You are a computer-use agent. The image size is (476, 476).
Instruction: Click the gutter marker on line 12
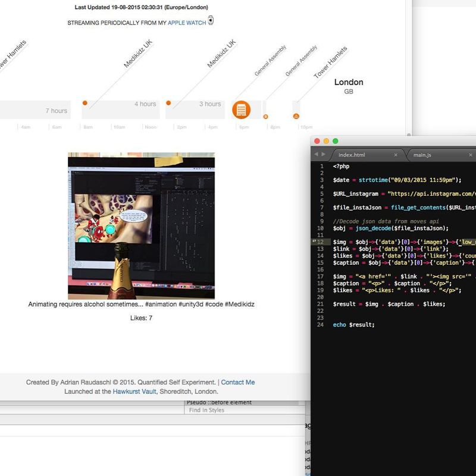(x=314, y=242)
